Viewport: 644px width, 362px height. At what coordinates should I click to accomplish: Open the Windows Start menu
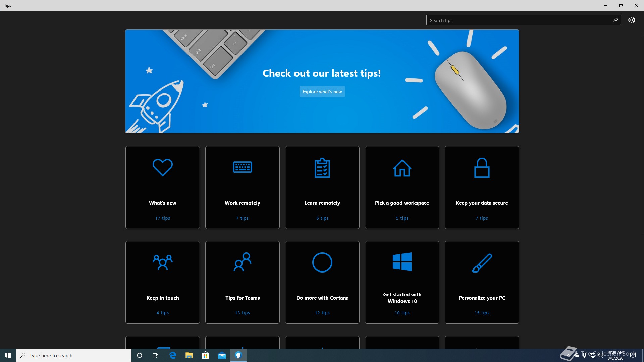pyautogui.click(x=8, y=355)
